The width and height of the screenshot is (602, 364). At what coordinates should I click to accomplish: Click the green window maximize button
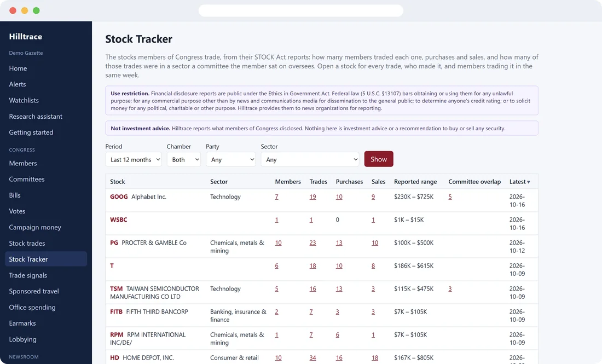click(x=36, y=10)
